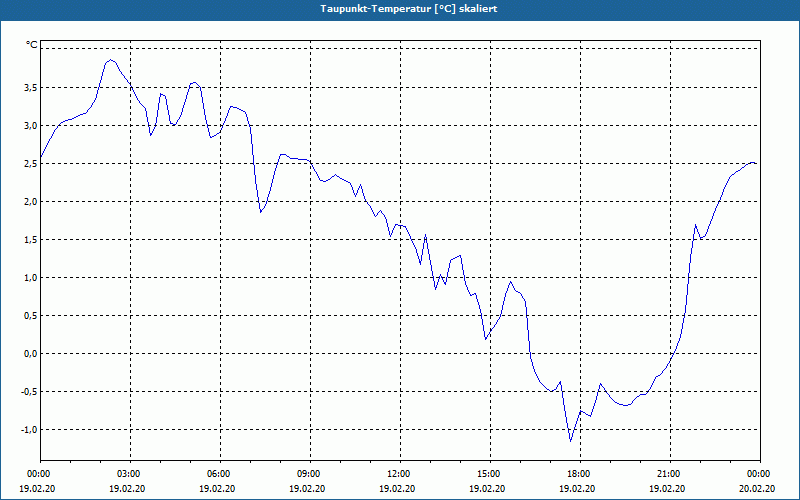Click the '06:00' time label
This screenshot has height=500, width=800.
point(220,474)
